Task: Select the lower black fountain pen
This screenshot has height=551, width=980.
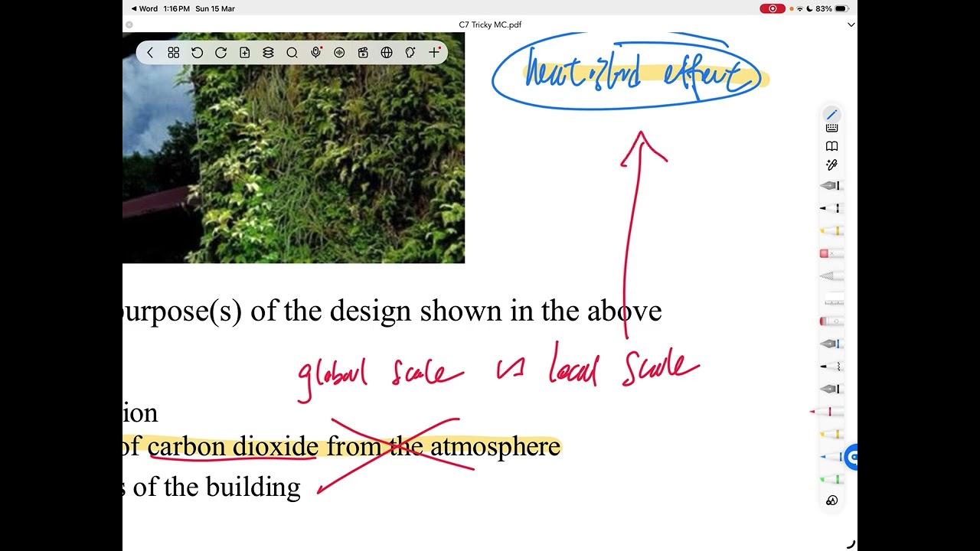Action: (831, 389)
